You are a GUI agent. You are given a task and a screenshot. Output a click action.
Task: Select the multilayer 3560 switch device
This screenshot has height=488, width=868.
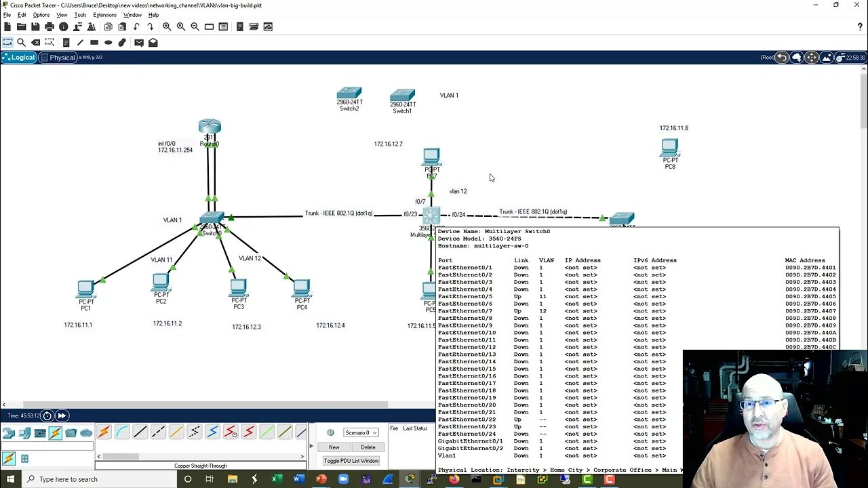[x=431, y=217]
